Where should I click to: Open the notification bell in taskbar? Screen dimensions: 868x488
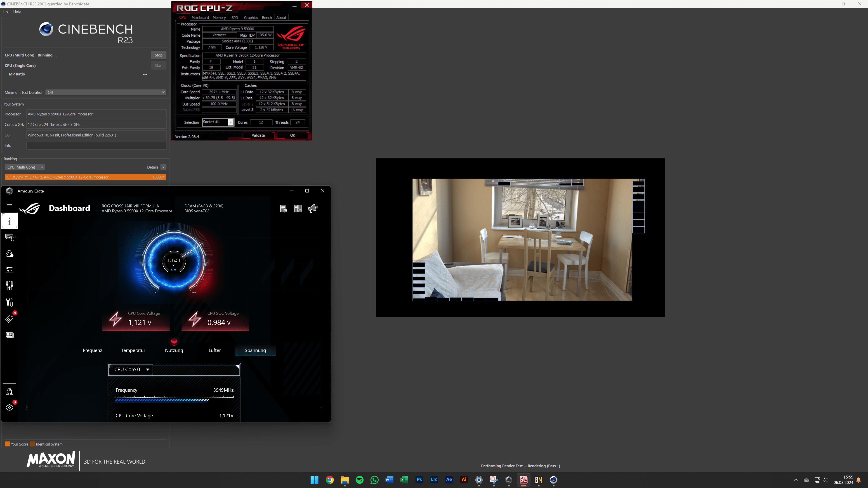[x=859, y=480]
